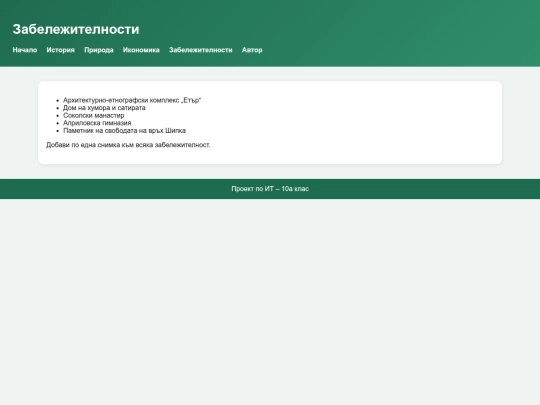Image resolution: width=540 pixels, height=405 pixels.
Task: Open the Икономика navigation link
Action: 141,50
